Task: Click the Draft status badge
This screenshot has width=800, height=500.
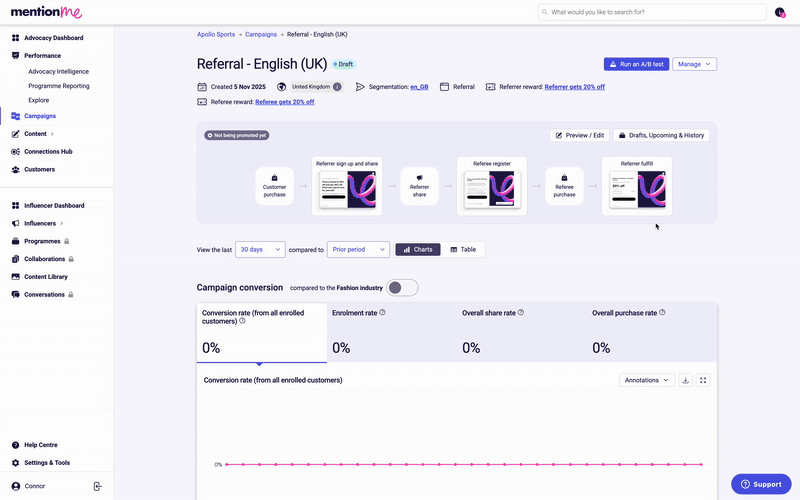Action: tap(343, 64)
